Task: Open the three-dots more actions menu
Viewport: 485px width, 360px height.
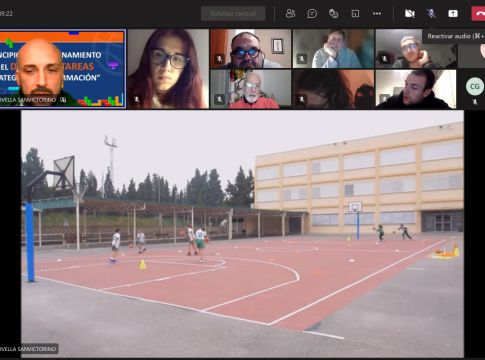Action: pyautogui.click(x=377, y=13)
